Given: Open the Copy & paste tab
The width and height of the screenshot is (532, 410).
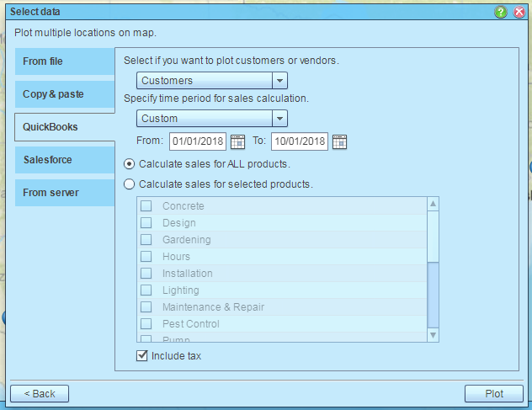Looking at the screenshot, I should 64,94.
